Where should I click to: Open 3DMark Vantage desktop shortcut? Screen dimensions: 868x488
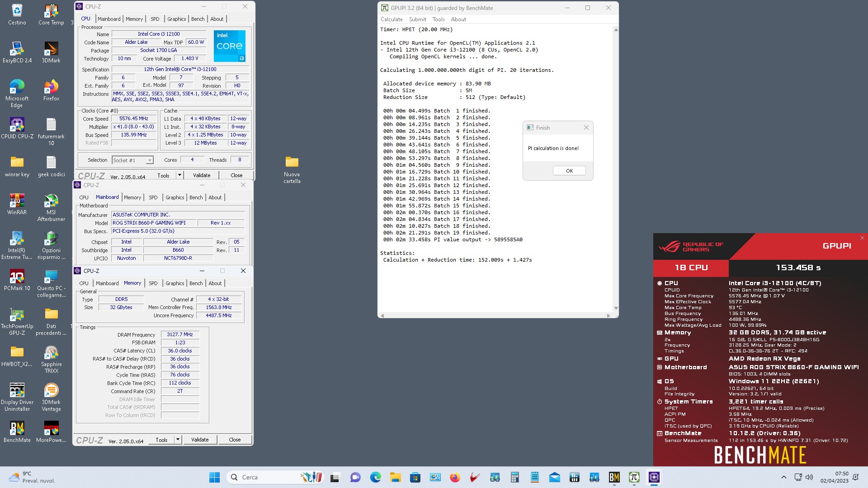pos(51,397)
